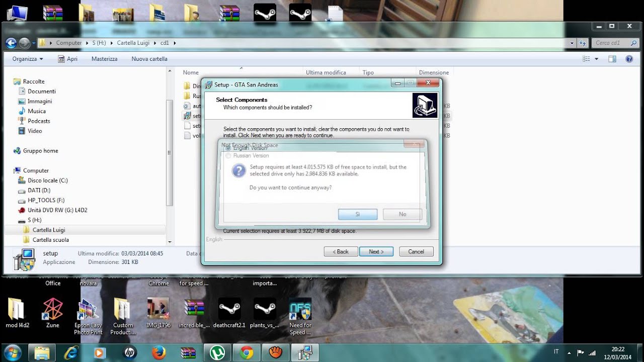
Task: Open the Organizza dropdown menu
Action: [x=28, y=59]
